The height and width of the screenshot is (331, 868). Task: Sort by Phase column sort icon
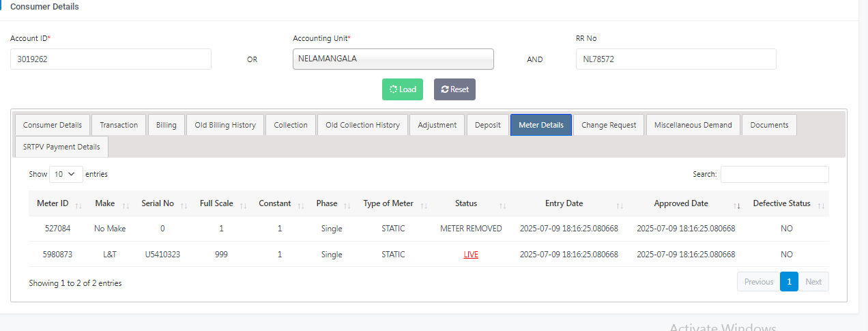tap(347, 205)
